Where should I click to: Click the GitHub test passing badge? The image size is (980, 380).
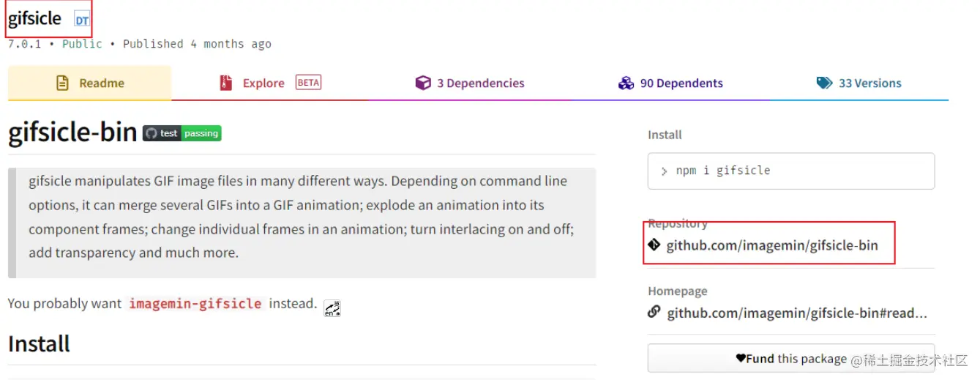coord(182,133)
